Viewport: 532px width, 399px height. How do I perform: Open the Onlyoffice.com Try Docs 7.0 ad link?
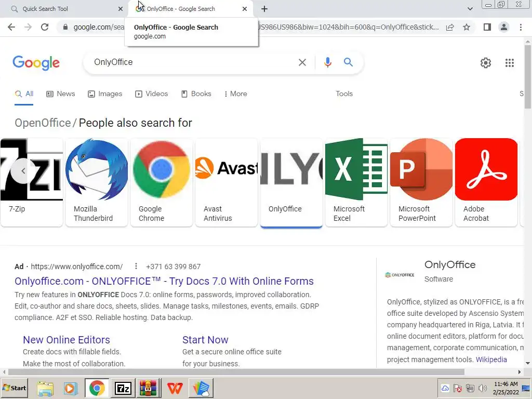(164, 281)
